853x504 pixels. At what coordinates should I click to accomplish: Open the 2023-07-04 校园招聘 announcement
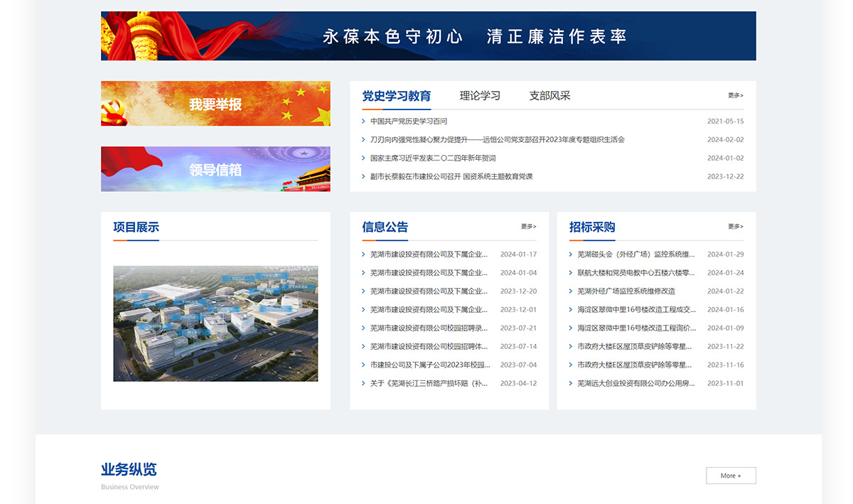click(x=430, y=365)
